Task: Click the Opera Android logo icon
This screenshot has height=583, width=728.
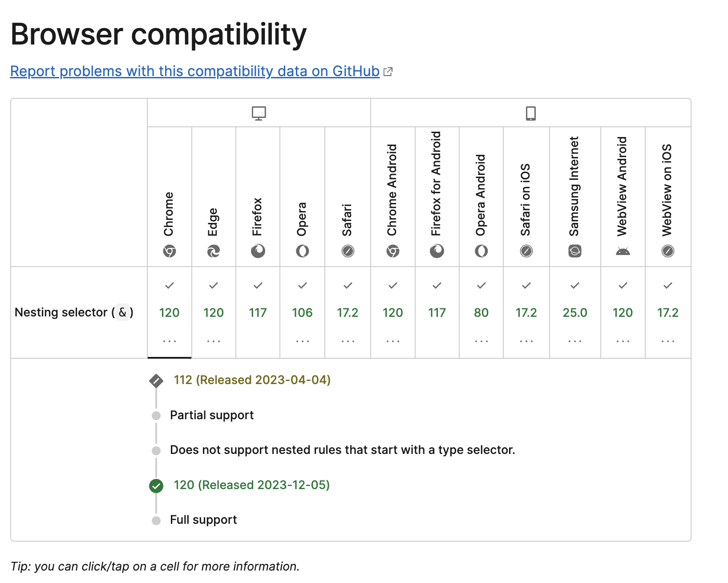Action: pyautogui.click(x=481, y=251)
